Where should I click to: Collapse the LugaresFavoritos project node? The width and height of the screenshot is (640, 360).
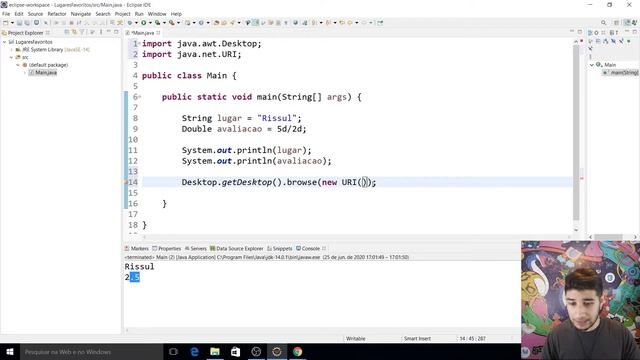[x=4, y=42]
